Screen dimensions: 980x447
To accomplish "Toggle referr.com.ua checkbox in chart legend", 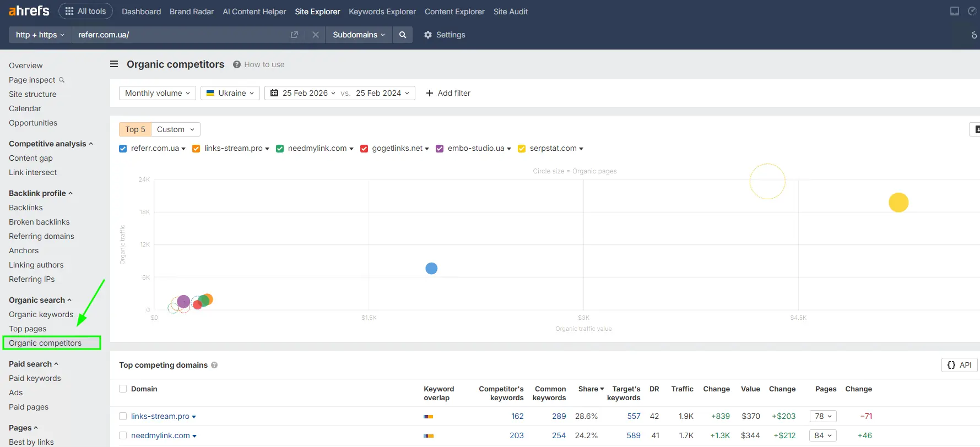I will [123, 149].
